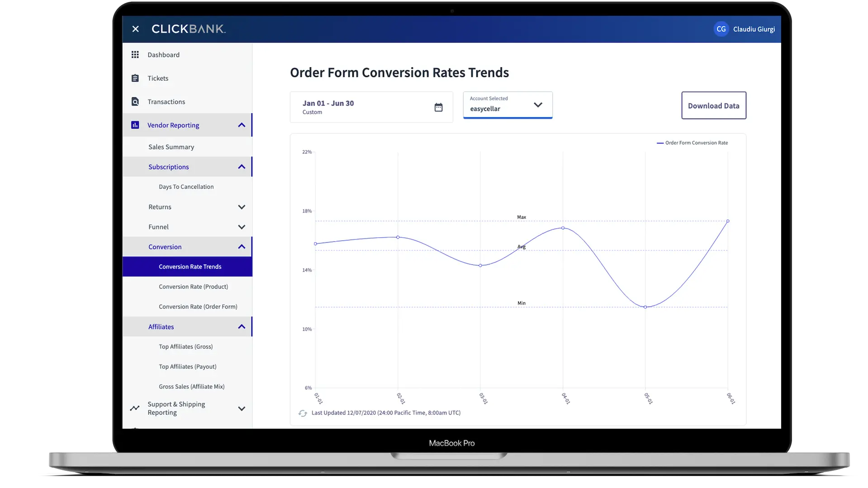Expand the Funnel section
This screenshot has width=868, height=488.
(x=242, y=227)
